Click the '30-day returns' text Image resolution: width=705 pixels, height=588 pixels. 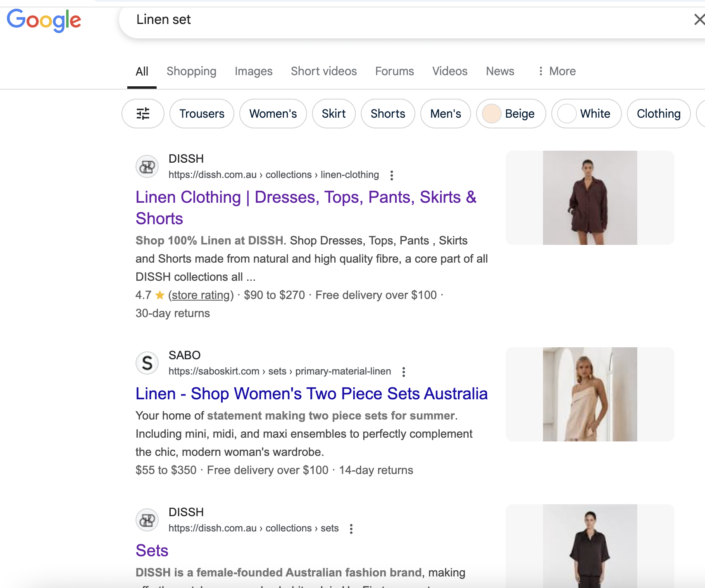pos(173,313)
